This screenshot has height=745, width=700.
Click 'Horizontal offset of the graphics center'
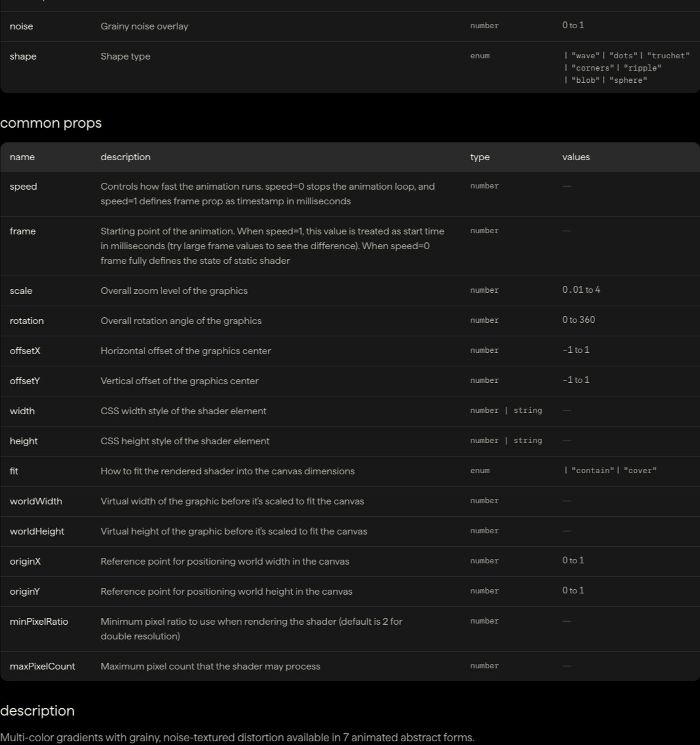tap(185, 351)
